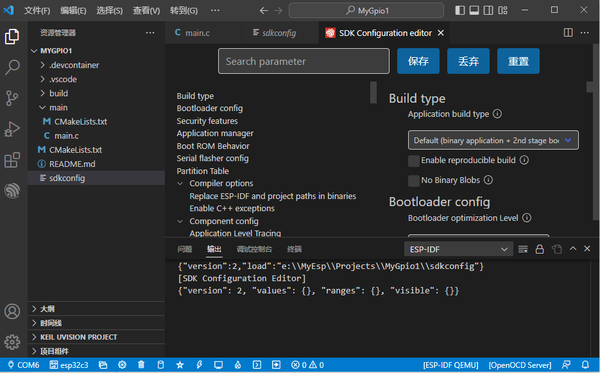
Task: Click the flash lightning icon in status bar
Action: pyautogui.click(x=199, y=365)
